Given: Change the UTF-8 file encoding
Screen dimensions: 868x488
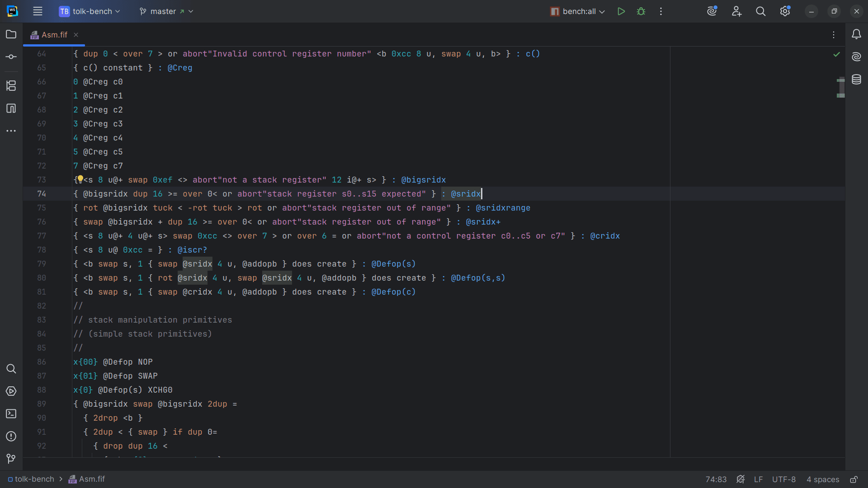Looking at the screenshot, I should pos(784,479).
